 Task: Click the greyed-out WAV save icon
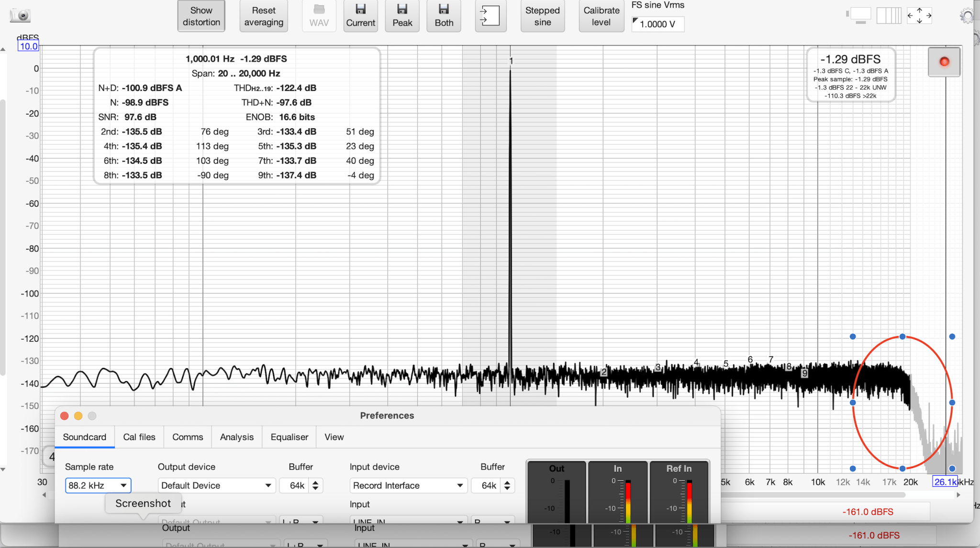click(319, 16)
